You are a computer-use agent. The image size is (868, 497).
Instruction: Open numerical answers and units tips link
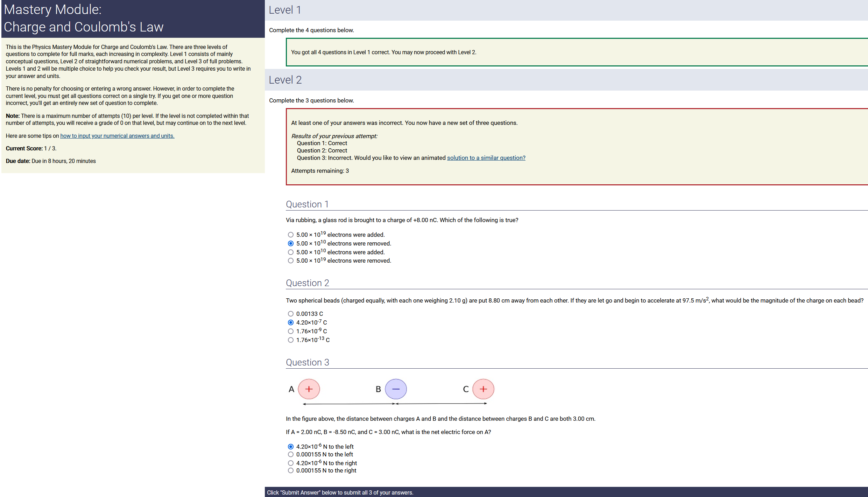coord(117,136)
